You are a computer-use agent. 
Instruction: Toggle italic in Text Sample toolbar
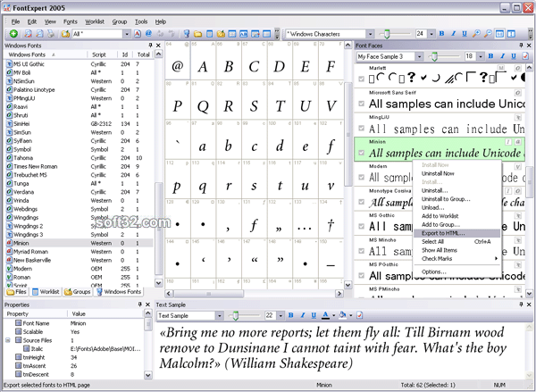(303, 315)
